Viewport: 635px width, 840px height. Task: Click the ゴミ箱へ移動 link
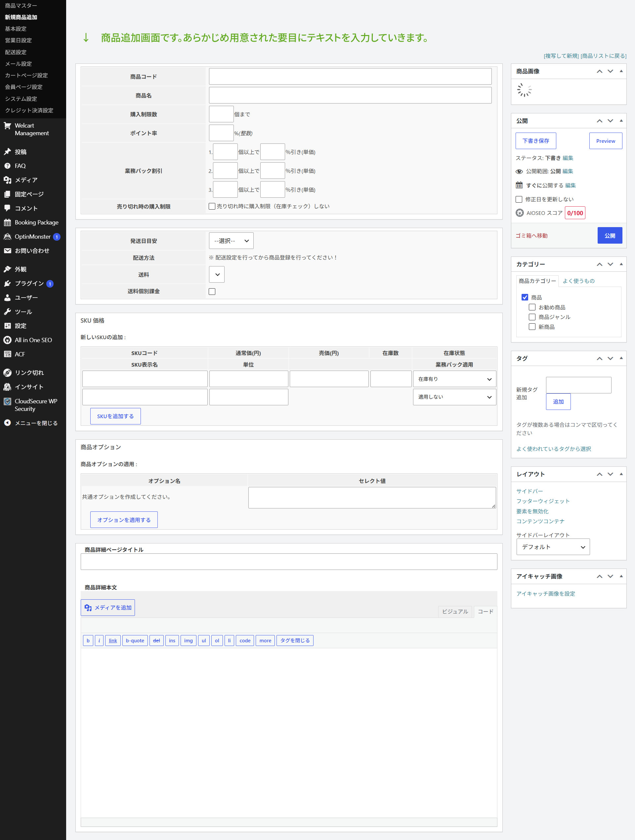click(531, 235)
